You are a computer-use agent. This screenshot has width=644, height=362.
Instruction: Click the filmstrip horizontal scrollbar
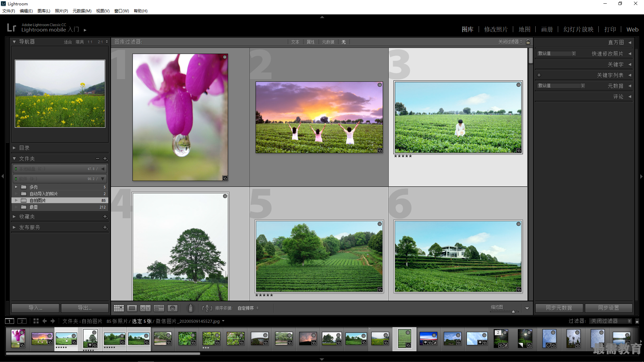(x=103, y=354)
